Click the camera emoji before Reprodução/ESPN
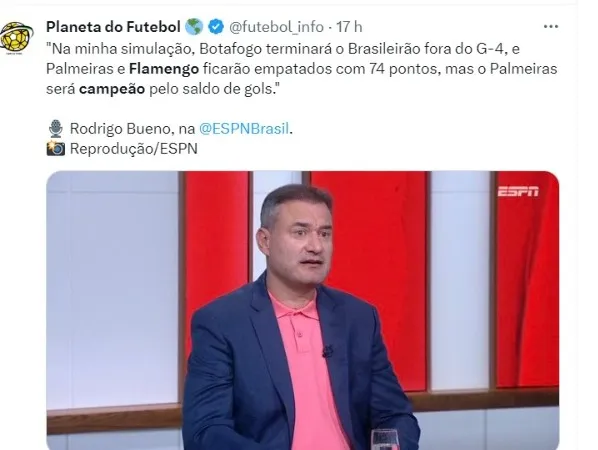This screenshot has height=450, width=598. tap(56, 148)
